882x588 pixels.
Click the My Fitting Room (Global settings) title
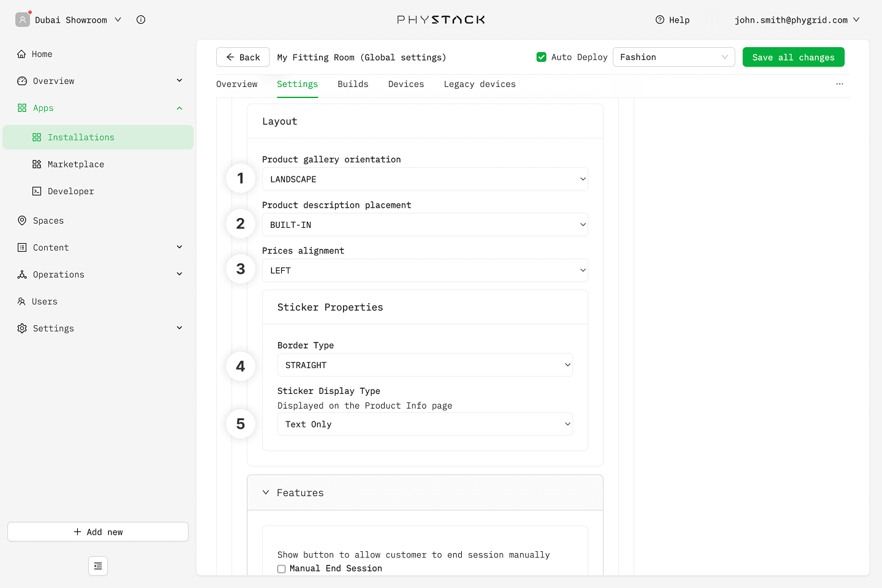click(x=361, y=58)
